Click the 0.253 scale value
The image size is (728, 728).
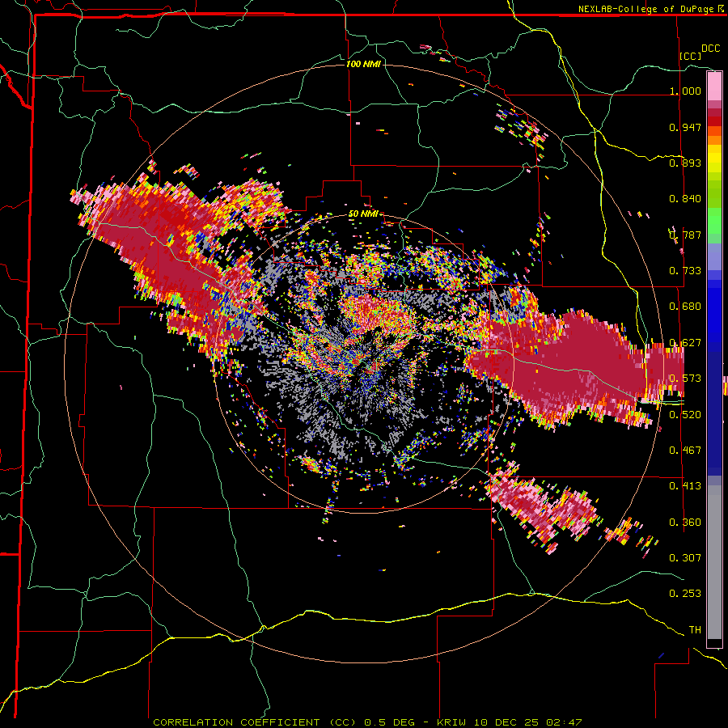point(685,594)
